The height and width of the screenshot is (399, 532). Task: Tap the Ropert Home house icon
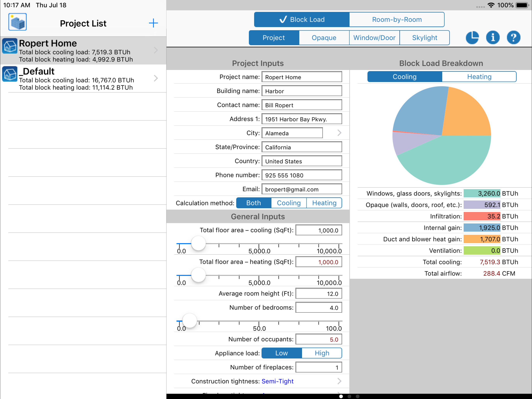pos(10,46)
